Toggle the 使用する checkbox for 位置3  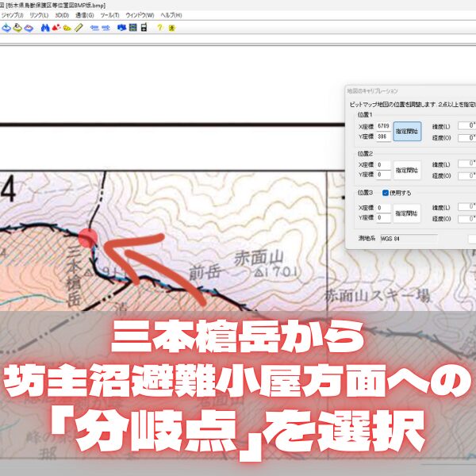tap(386, 192)
